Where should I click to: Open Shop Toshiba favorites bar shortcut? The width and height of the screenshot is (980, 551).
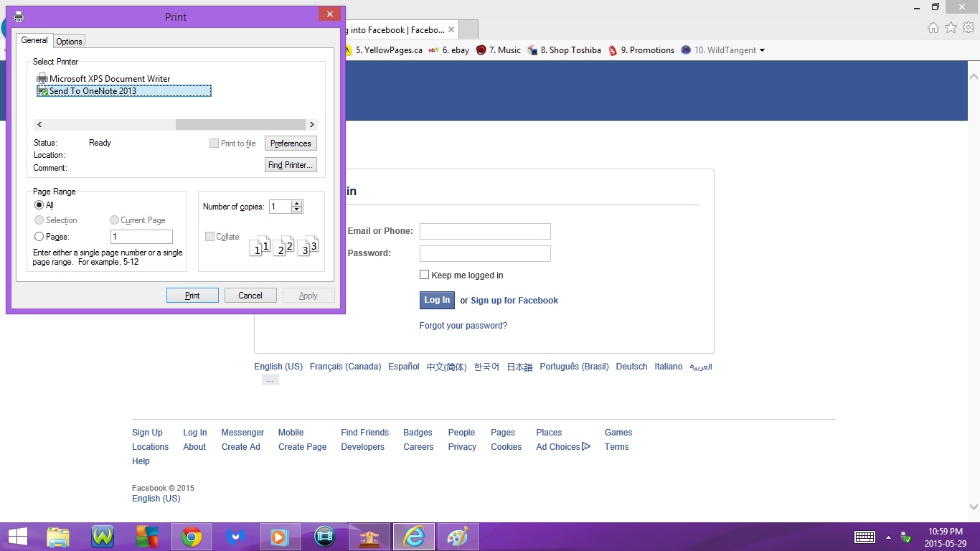coord(565,50)
